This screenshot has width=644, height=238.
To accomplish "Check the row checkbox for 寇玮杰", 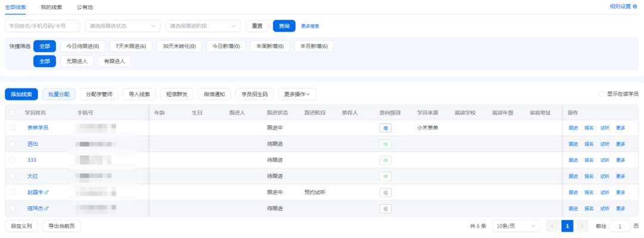I will point(13,208).
